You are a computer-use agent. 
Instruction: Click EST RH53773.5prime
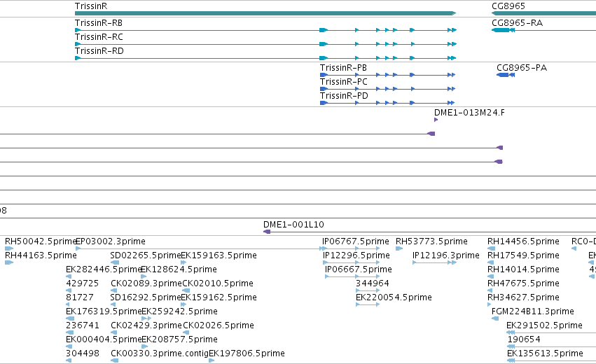click(431, 241)
